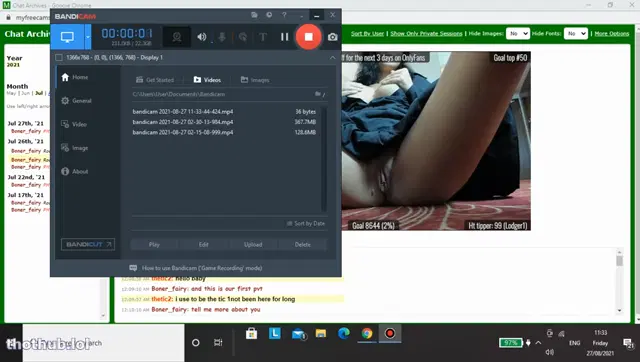
Task: Select Jul in Month list
Action: point(39,93)
